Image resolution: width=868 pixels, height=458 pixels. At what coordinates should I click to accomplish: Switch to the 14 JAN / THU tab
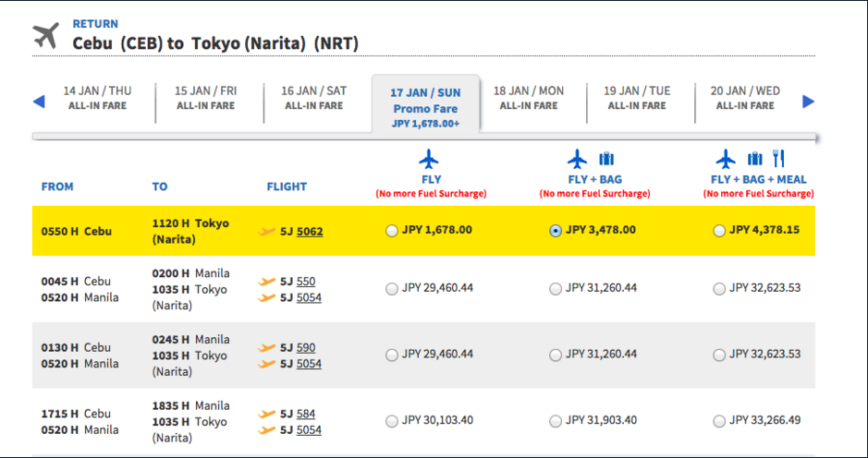[97, 98]
